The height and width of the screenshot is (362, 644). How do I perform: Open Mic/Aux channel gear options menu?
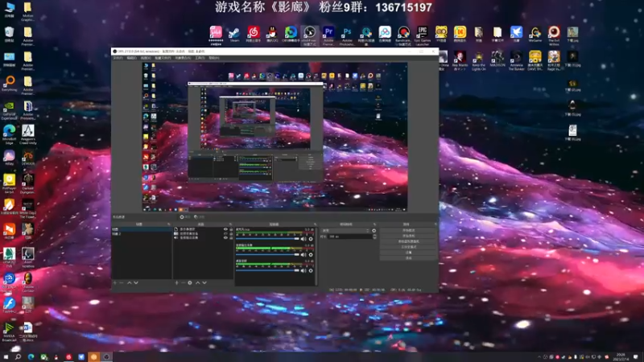[311, 239]
